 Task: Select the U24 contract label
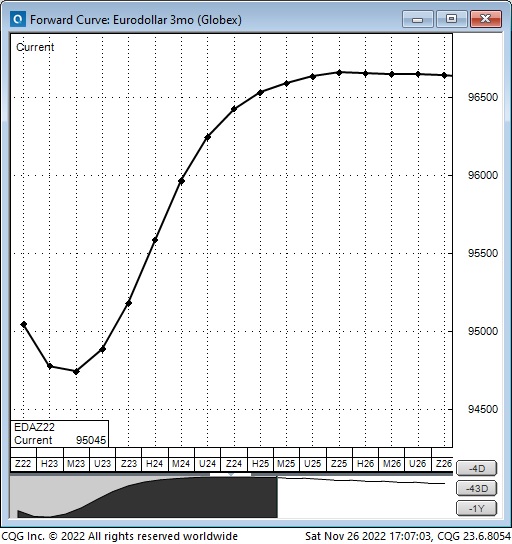tap(207, 464)
